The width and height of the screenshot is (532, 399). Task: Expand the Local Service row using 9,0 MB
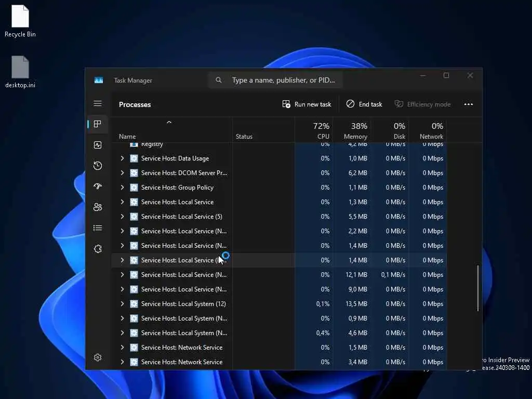pos(122,289)
